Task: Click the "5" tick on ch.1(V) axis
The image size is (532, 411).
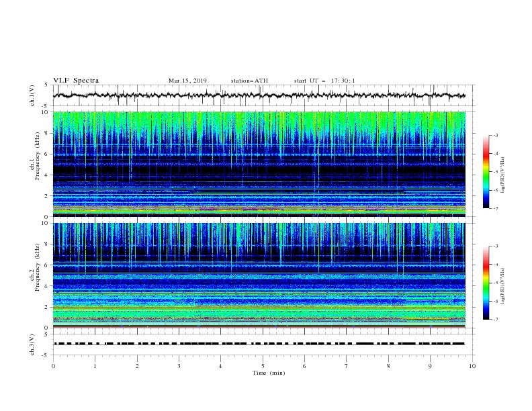Action: click(x=47, y=85)
